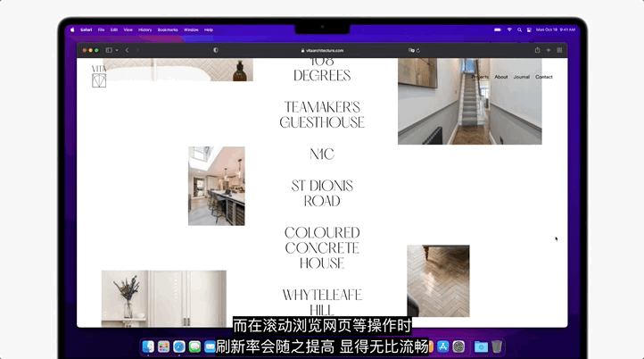This screenshot has height=359, width=644.
Task: Open the Trash in the Dock
Action: pos(497,346)
